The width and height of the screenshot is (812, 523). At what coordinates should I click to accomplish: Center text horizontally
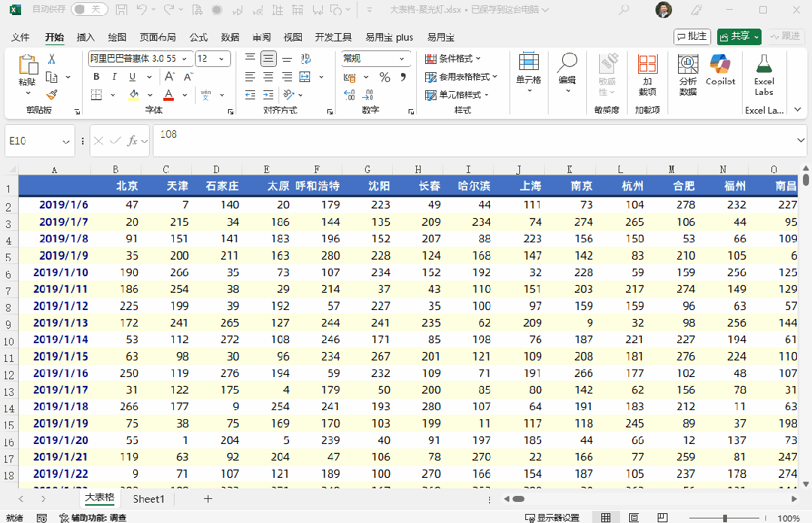tap(268, 77)
